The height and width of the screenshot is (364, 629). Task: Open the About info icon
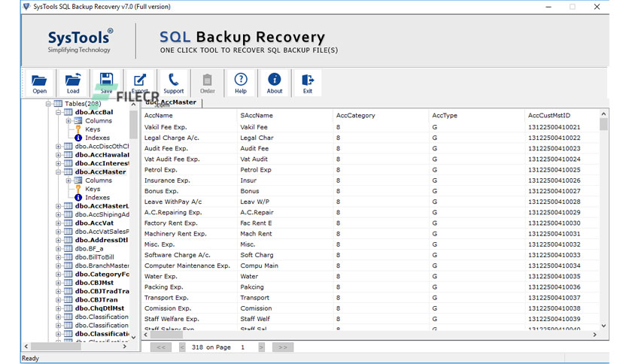[x=275, y=80]
